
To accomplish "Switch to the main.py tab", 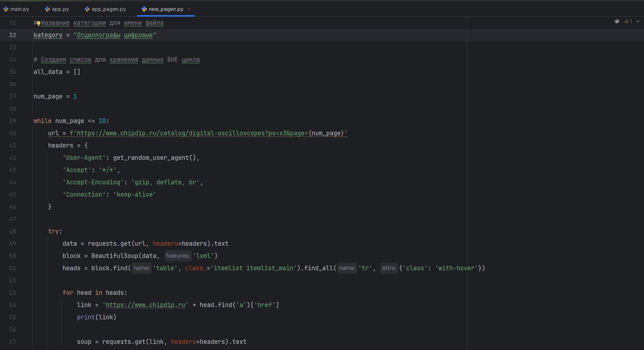I will click(16, 9).
